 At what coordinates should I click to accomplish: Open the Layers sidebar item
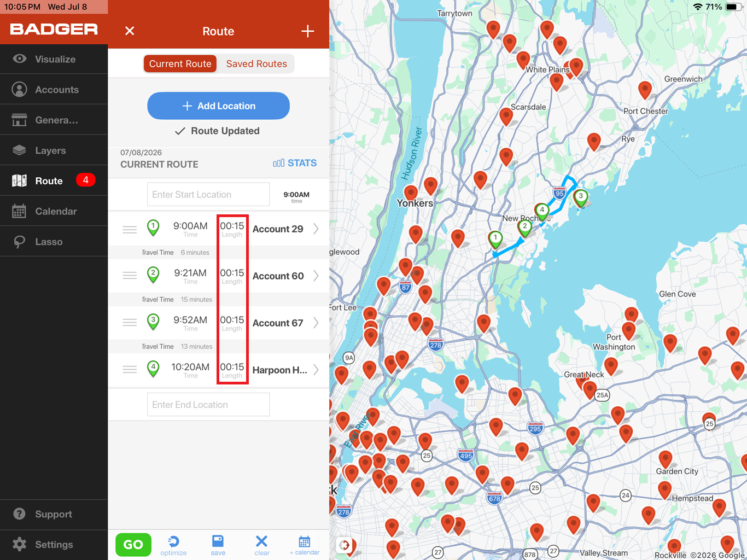tap(54, 150)
